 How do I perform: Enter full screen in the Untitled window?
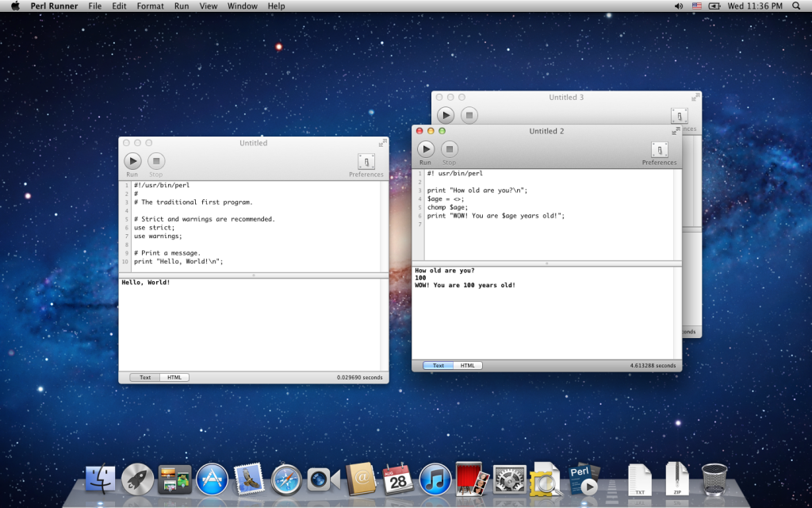383,143
